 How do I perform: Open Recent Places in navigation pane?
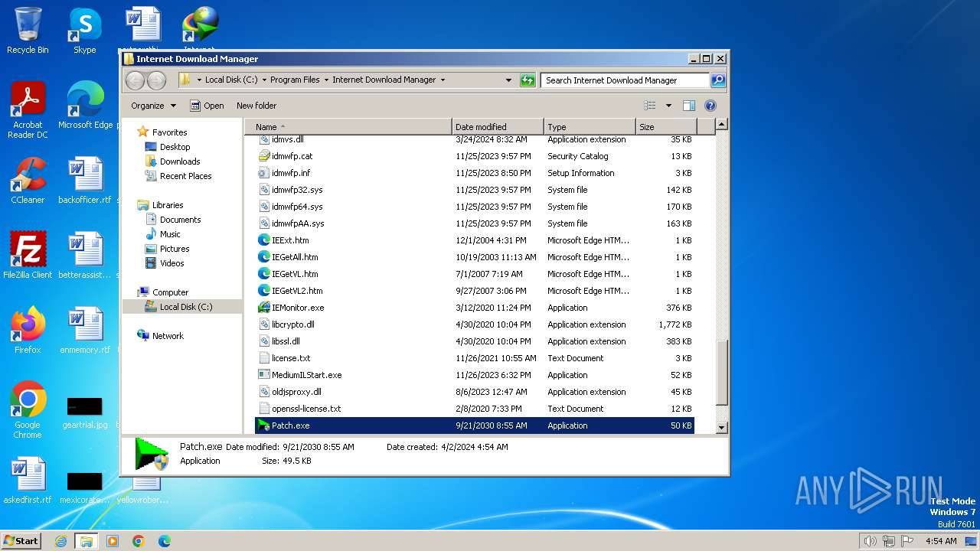[x=185, y=176]
